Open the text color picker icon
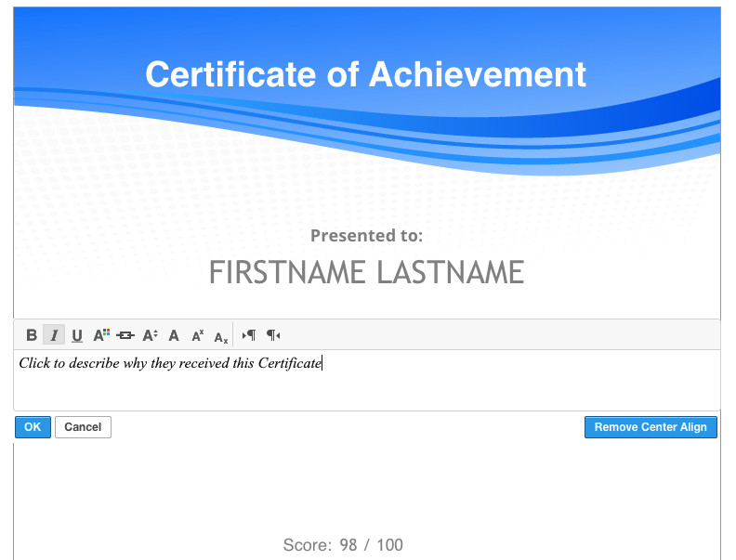Image resolution: width=736 pixels, height=560 pixels. coord(101,335)
